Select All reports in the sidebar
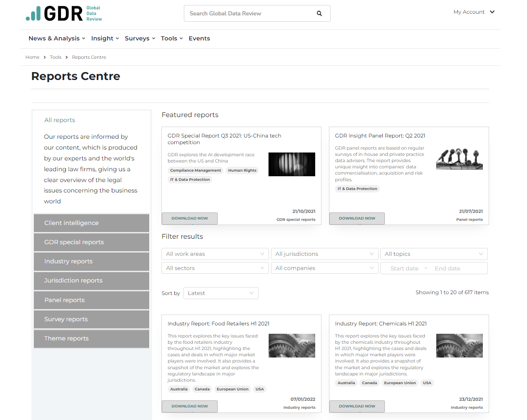This screenshot has width=527, height=420. 60,120
